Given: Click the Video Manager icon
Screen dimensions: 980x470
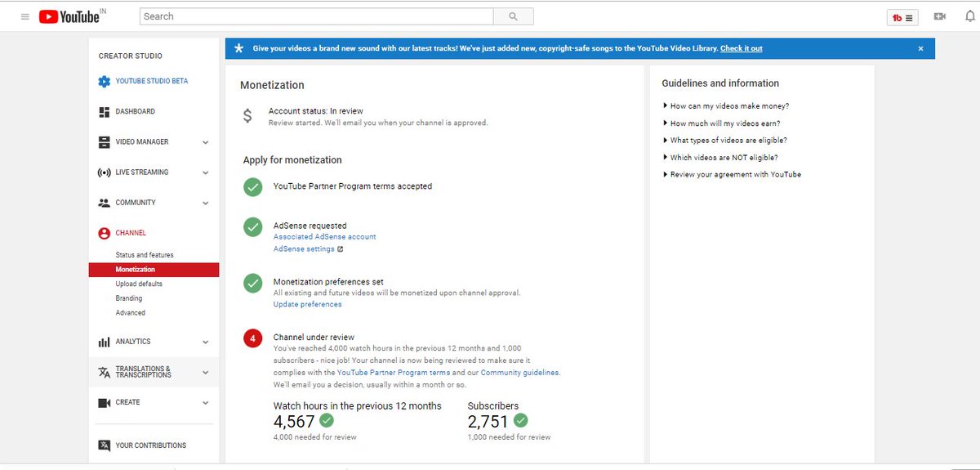Looking at the screenshot, I should click(x=104, y=141).
